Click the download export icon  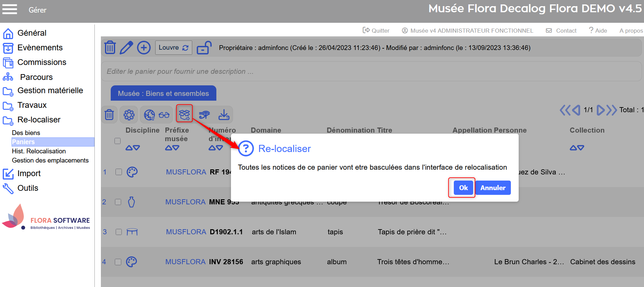tap(224, 115)
